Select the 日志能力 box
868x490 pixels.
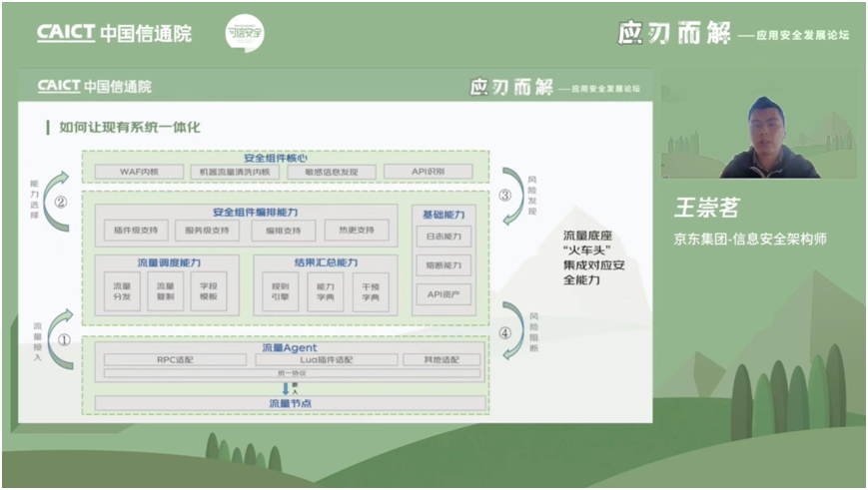click(443, 237)
